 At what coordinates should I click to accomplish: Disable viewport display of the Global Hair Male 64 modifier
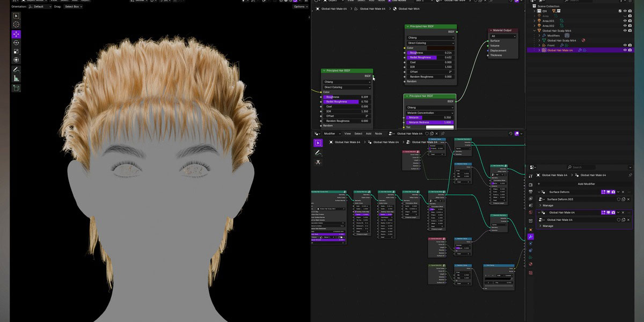(609, 212)
